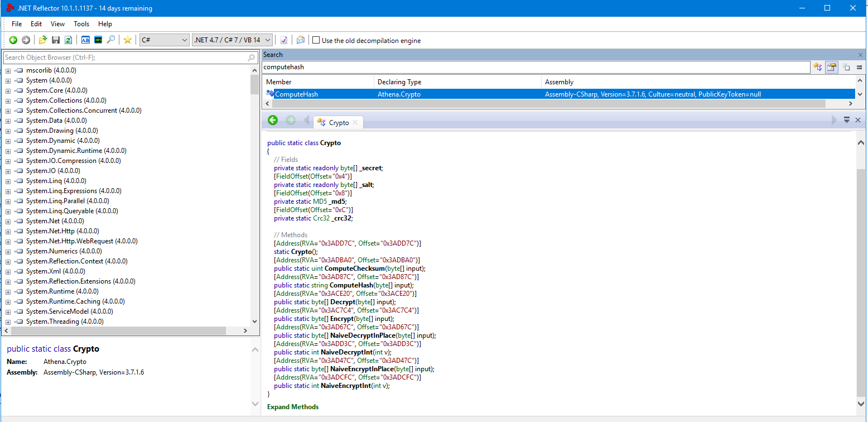Click the blue AB toolbar icon
Viewport: 868px width, 422px height.
[85, 40]
